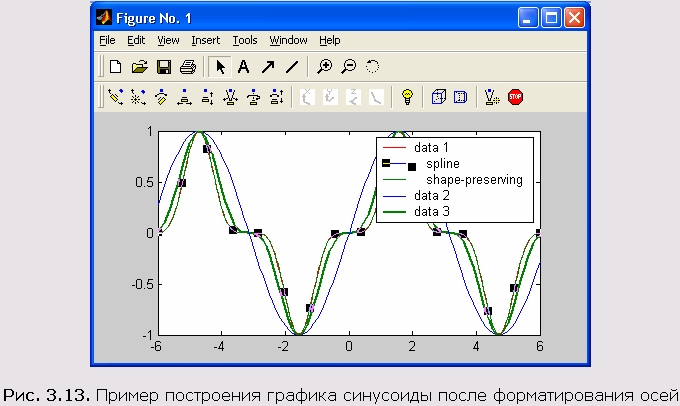Click legend entry 'shape-preserving'
Image resolution: width=680 pixels, height=406 pixels.
tap(474, 180)
